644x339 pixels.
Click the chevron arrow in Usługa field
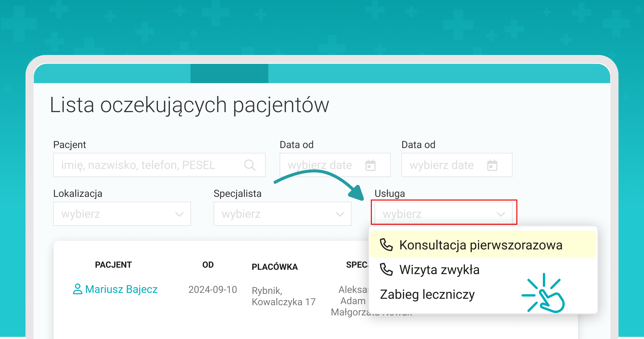pos(501,214)
